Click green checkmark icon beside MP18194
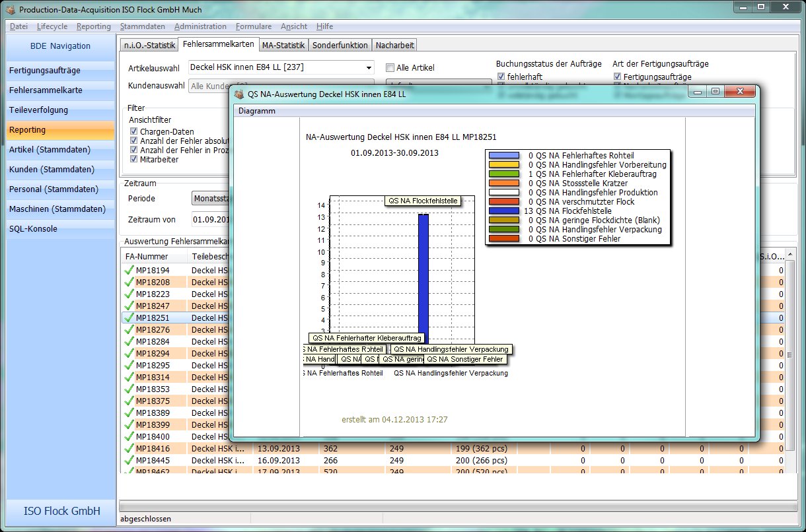The image size is (806, 532). pos(128,271)
